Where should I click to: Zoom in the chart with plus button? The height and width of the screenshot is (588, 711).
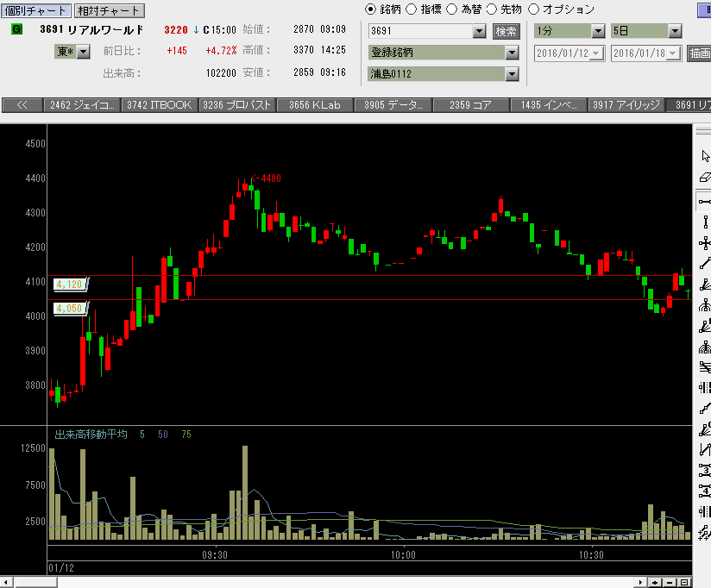(x=655, y=583)
